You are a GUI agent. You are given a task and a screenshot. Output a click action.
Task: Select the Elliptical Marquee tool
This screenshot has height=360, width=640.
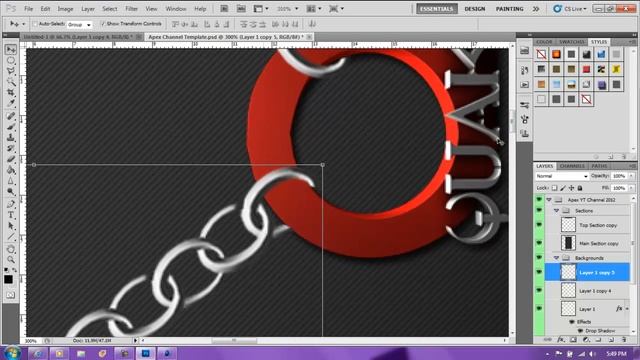(11, 60)
